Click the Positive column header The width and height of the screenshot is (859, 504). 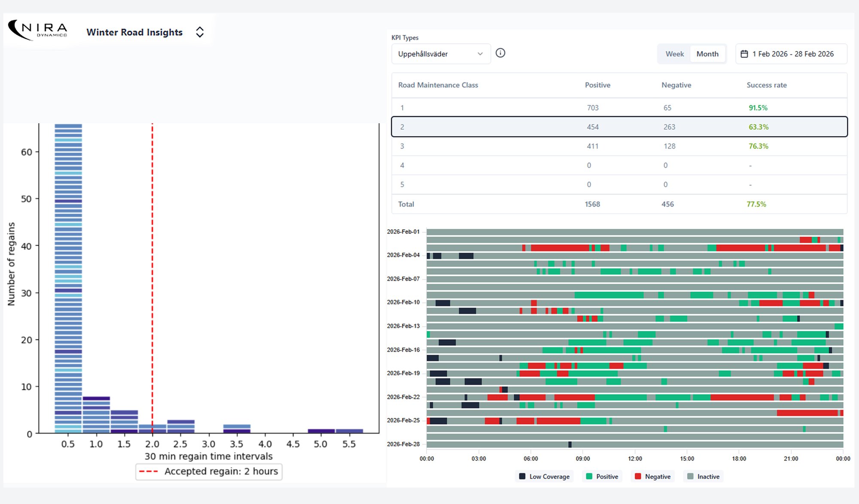pyautogui.click(x=597, y=85)
